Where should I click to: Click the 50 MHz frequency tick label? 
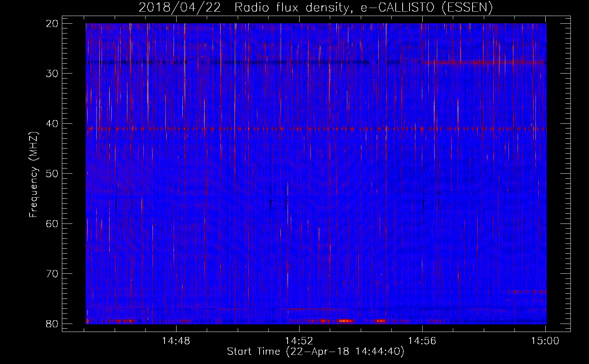(52, 174)
